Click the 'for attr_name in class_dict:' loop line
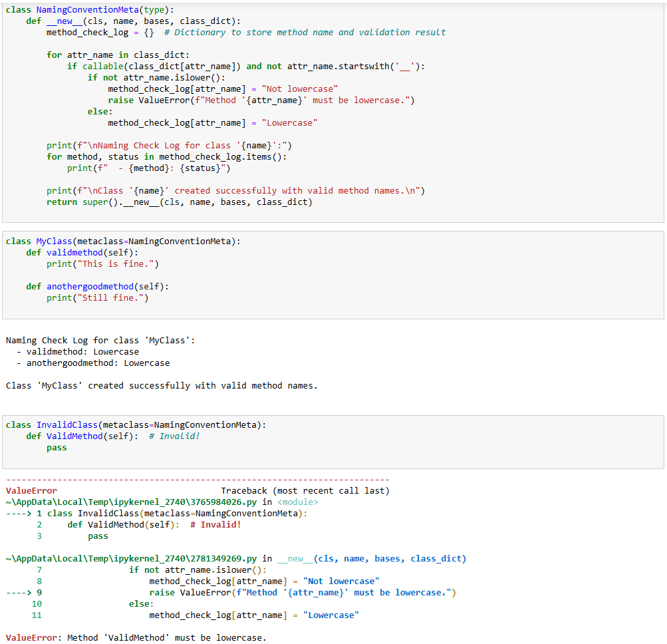Viewport: 667px width, 644px height. [x=118, y=55]
